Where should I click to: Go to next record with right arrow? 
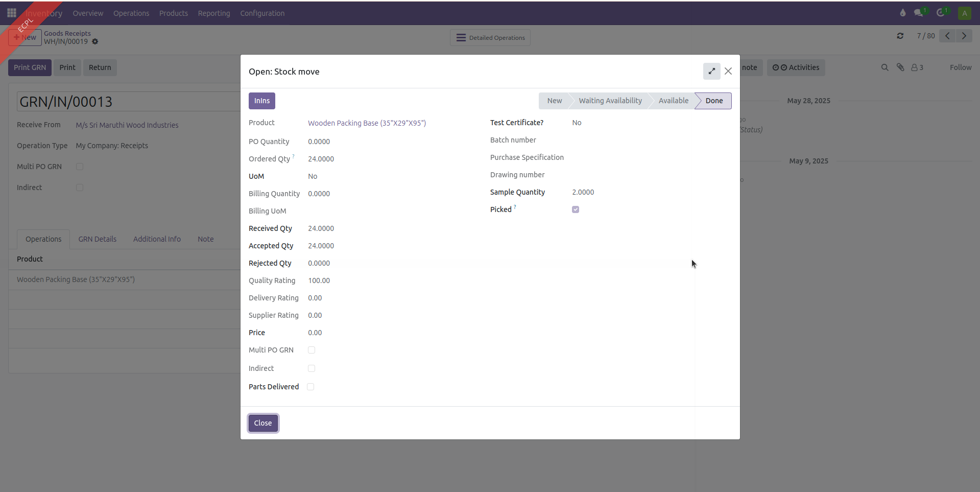tap(964, 36)
